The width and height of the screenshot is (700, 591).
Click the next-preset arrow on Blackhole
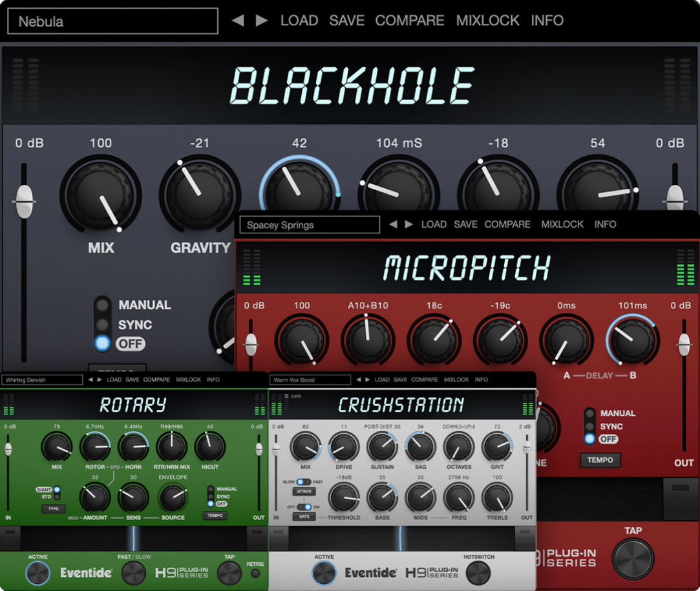262,20
